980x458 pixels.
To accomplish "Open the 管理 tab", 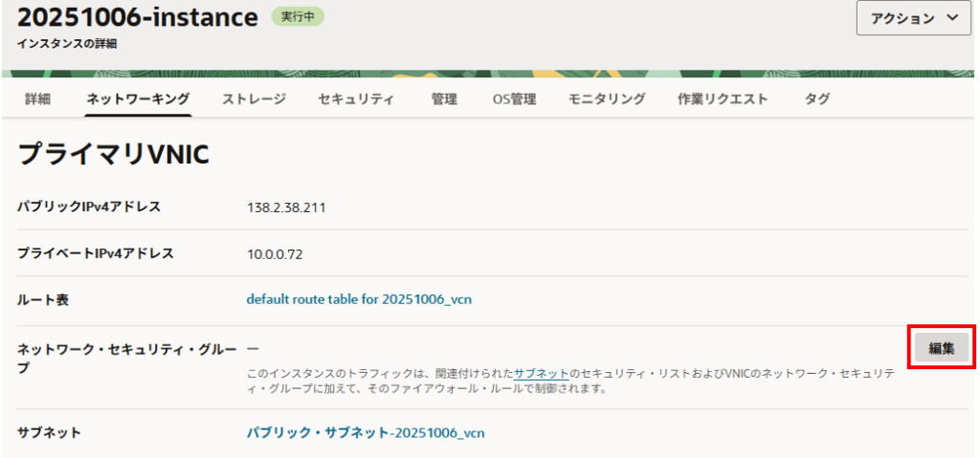I will 444,98.
